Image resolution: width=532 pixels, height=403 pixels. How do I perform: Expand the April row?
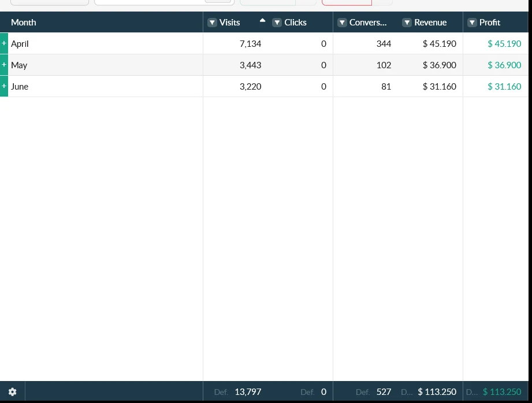pos(4,43)
